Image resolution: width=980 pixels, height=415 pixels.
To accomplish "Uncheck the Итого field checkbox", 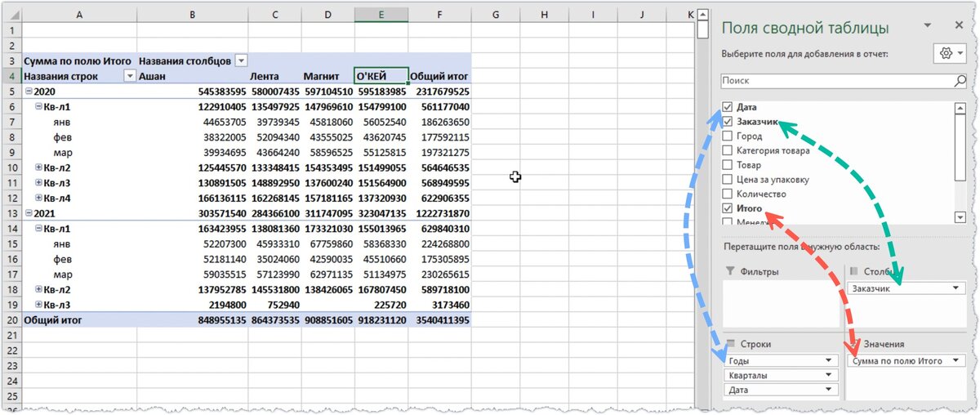I will [728, 209].
